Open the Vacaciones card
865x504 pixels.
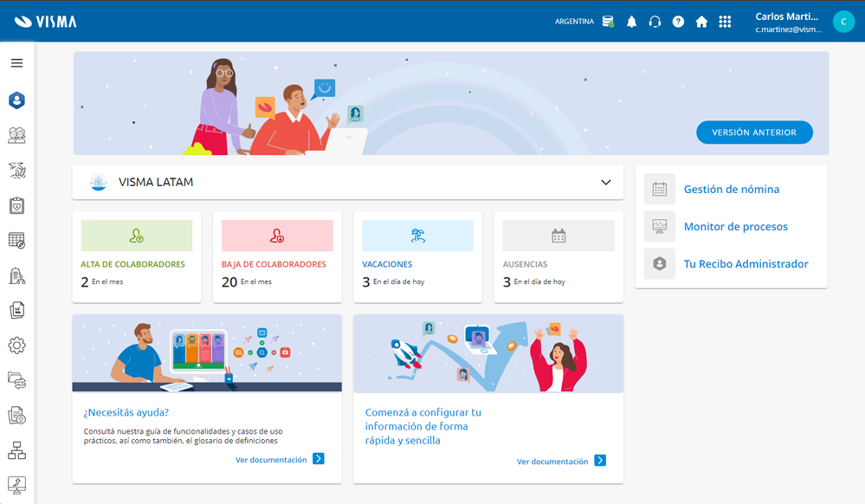click(417, 256)
